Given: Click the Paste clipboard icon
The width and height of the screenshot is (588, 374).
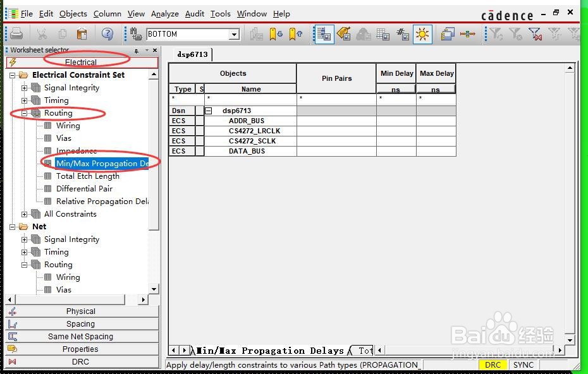Looking at the screenshot, I should point(82,34).
